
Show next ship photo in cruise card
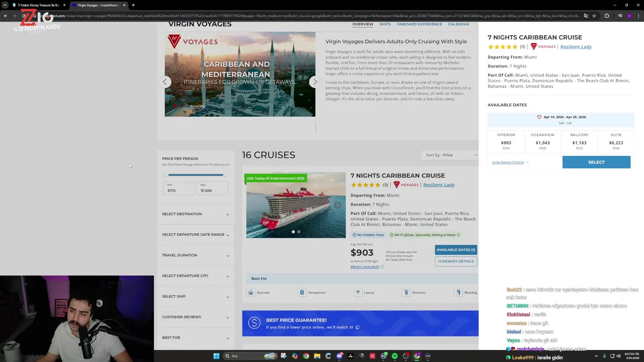click(x=338, y=205)
